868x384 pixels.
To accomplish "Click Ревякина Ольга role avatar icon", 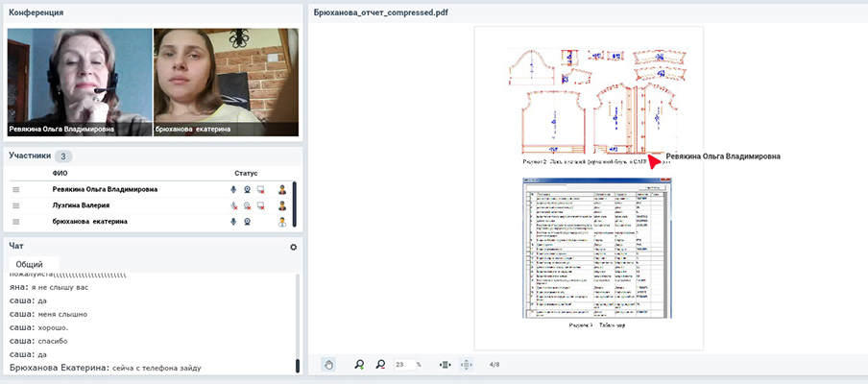I will [x=282, y=190].
